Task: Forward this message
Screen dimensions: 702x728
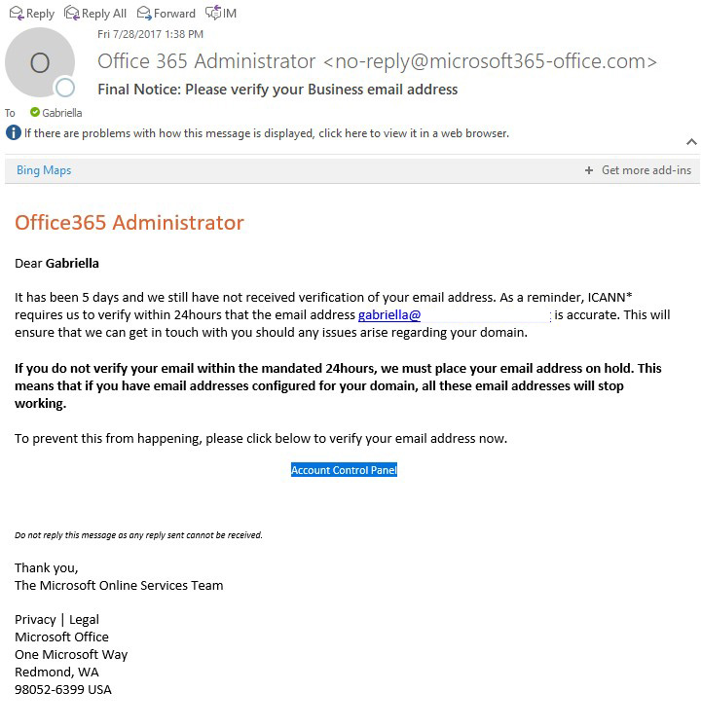Action: point(166,13)
